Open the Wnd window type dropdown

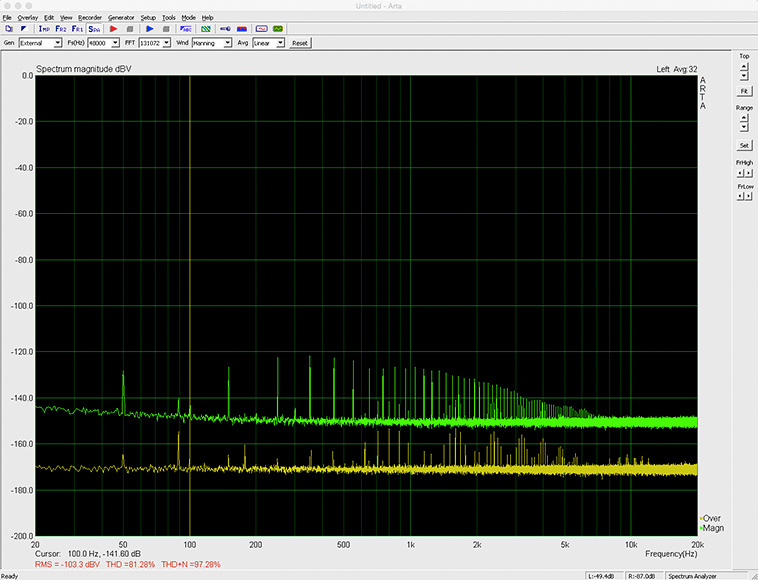212,43
